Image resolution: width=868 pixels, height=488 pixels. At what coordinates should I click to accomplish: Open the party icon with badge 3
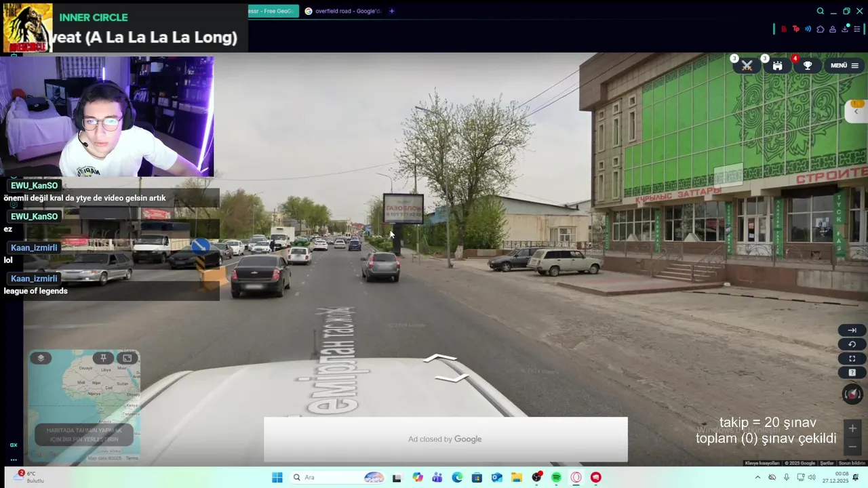pos(777,66)
